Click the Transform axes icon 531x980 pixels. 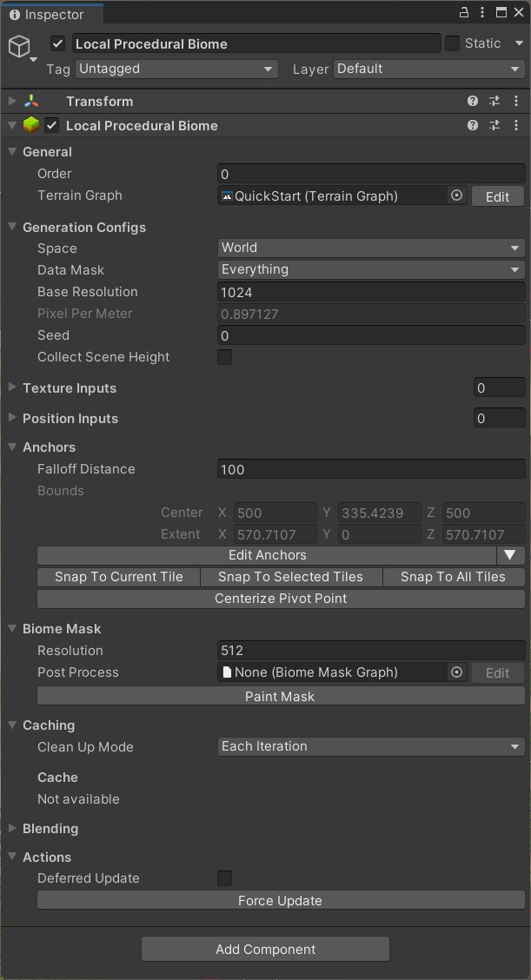31,101
